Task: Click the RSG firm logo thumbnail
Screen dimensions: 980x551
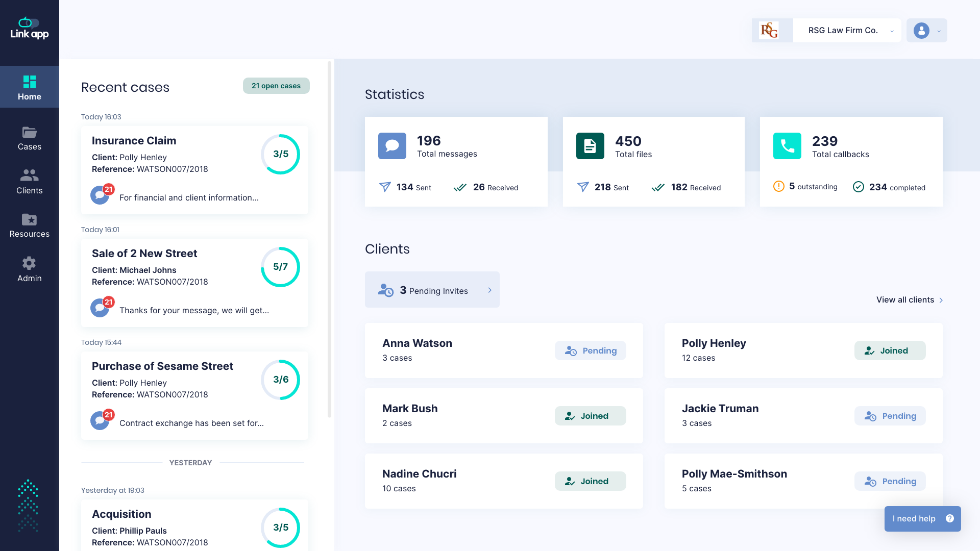Action: pyautogui.click(x=769, y=31)
